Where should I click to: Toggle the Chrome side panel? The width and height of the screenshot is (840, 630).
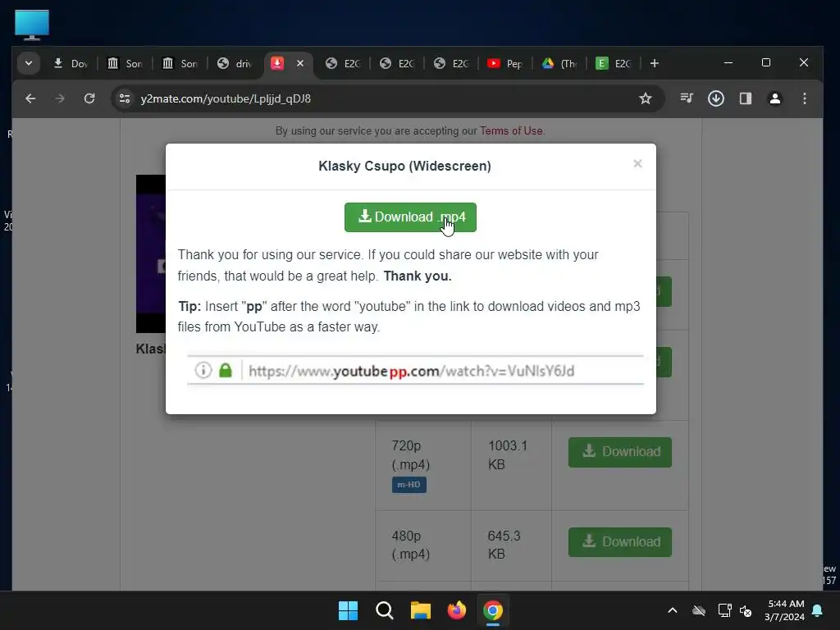tap(745, 98)
